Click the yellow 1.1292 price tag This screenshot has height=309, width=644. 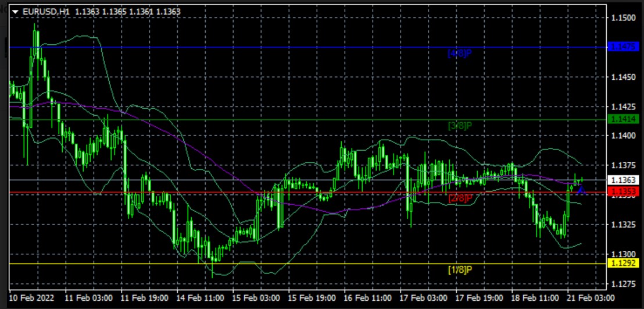[x=622, y=264]
